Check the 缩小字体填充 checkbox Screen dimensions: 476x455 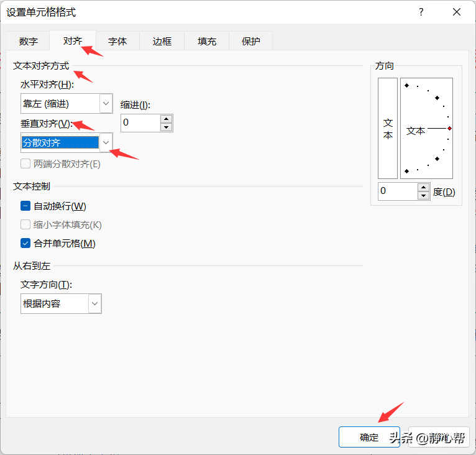tap(25, 225)
